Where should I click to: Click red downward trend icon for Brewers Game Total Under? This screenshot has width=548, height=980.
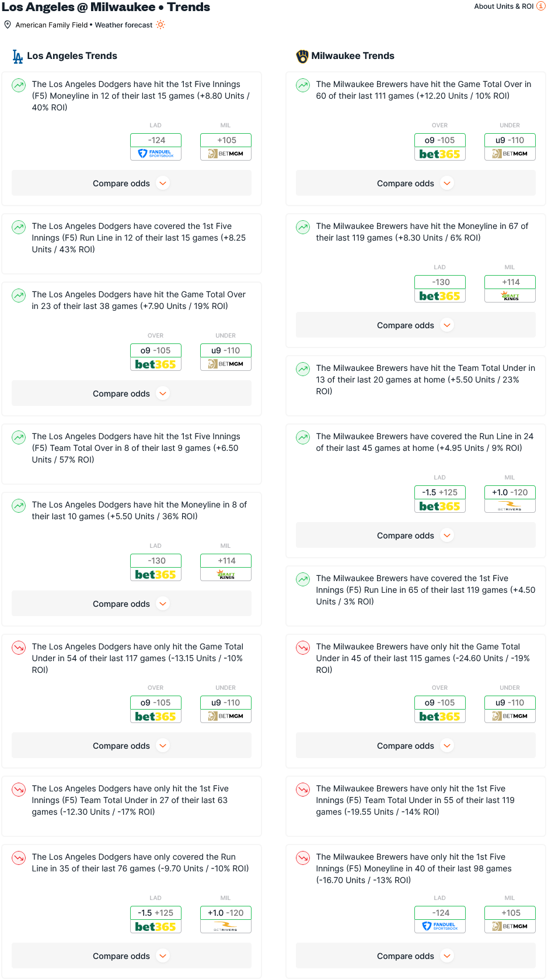303,647
